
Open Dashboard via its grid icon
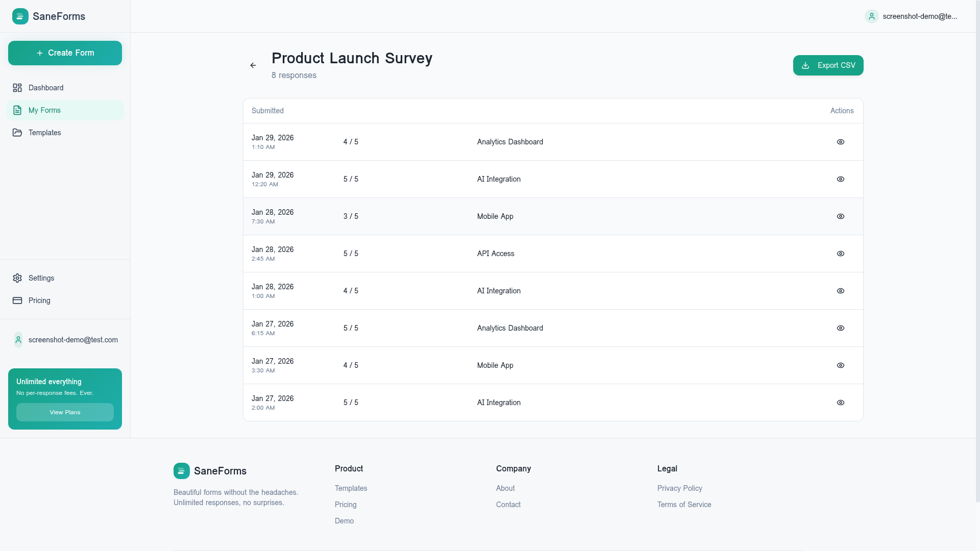(17, 88)
